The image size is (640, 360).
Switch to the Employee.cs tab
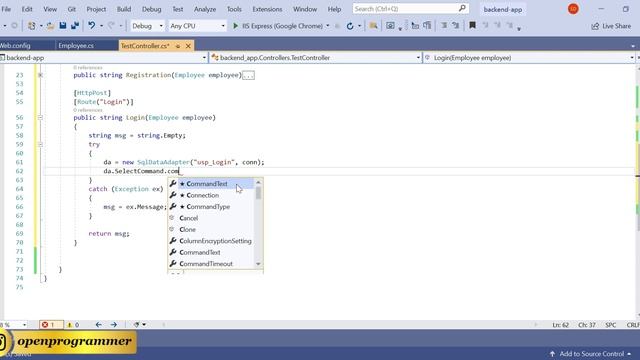point(76,46)
